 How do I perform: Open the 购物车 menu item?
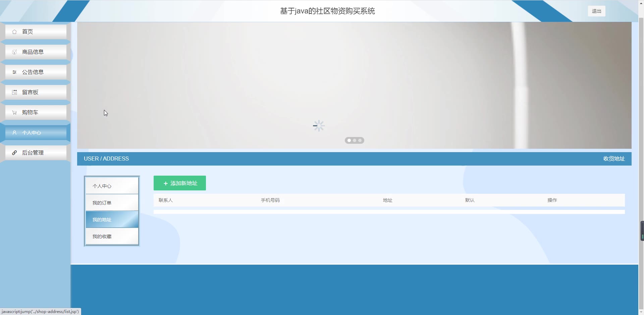(x=36, y=113)
